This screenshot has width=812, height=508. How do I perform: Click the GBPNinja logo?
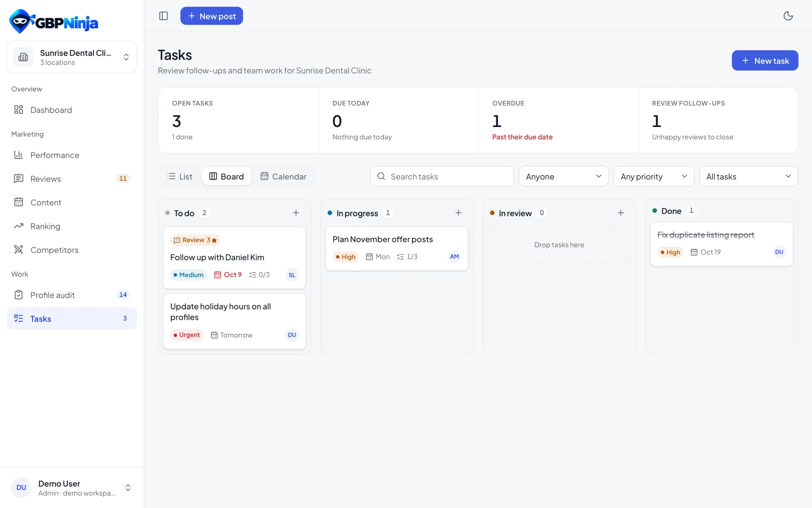[54, 22]
